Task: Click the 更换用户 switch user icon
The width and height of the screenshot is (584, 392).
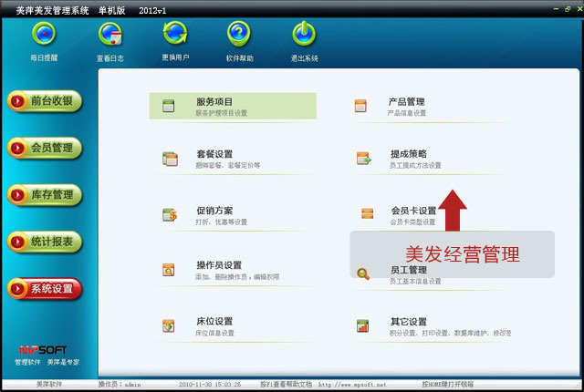Action: pyautogui.click(x=174, y=35)
